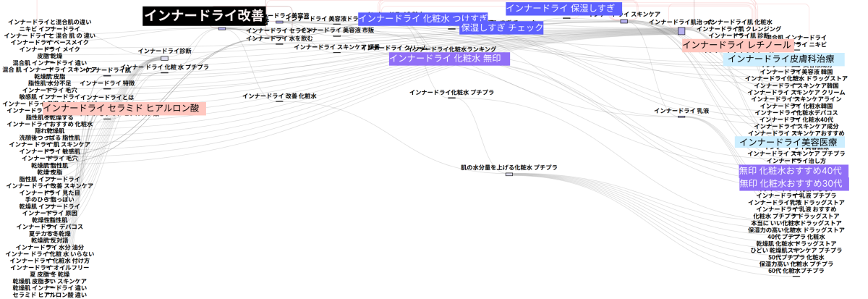868x299 pixels.
Task: Click the インナードライ 原因 label
Action: click(x=50, y=214)
